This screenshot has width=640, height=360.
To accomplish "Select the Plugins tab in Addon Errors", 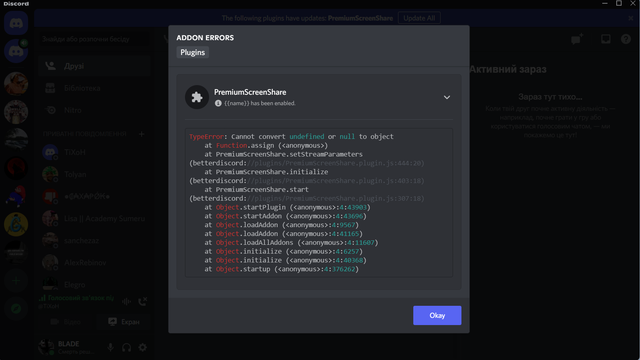I will tap(192, 52).
